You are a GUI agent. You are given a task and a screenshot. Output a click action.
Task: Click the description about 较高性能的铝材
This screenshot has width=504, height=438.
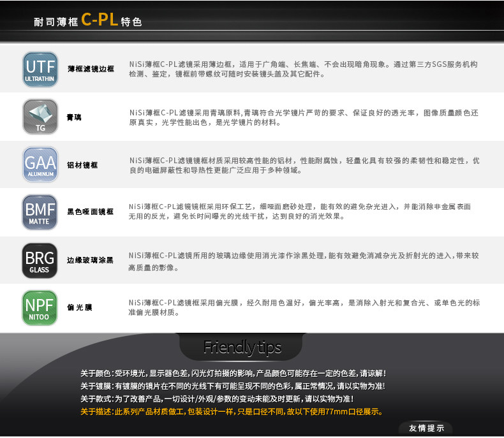[x=304, y=165]
